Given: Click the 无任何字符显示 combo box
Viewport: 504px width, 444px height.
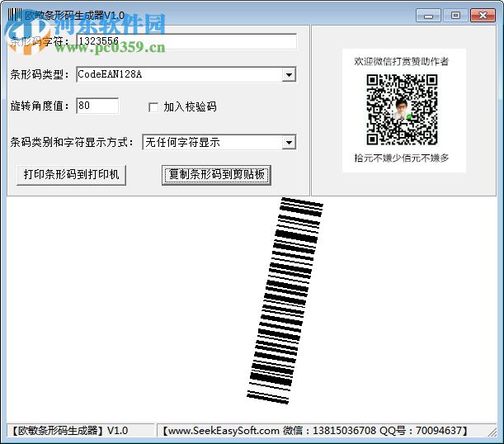Looking at the screenshot, I should [219, 142].
